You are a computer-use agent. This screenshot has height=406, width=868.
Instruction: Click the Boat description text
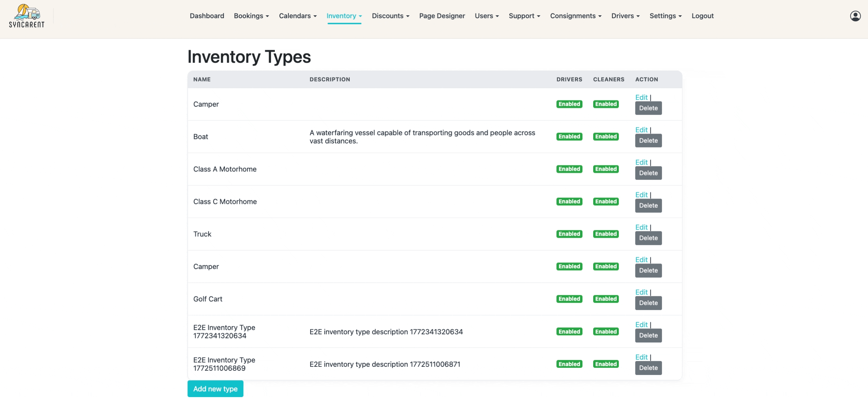[422, 137]
